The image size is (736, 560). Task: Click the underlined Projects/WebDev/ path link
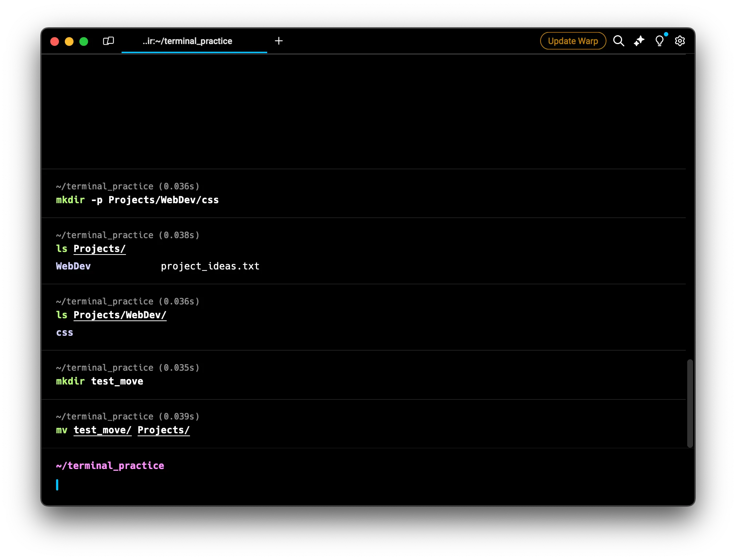(x=120, y=315)
